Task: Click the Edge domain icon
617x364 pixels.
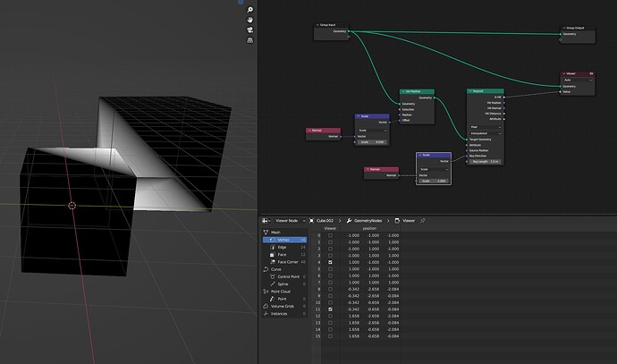Action: pos(273,248)
